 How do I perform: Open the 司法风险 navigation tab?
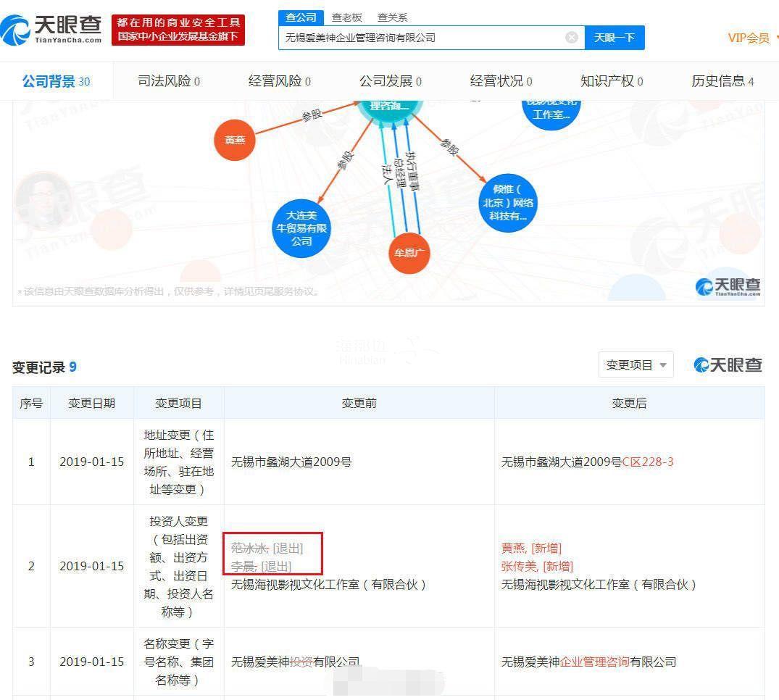point(168,81)
